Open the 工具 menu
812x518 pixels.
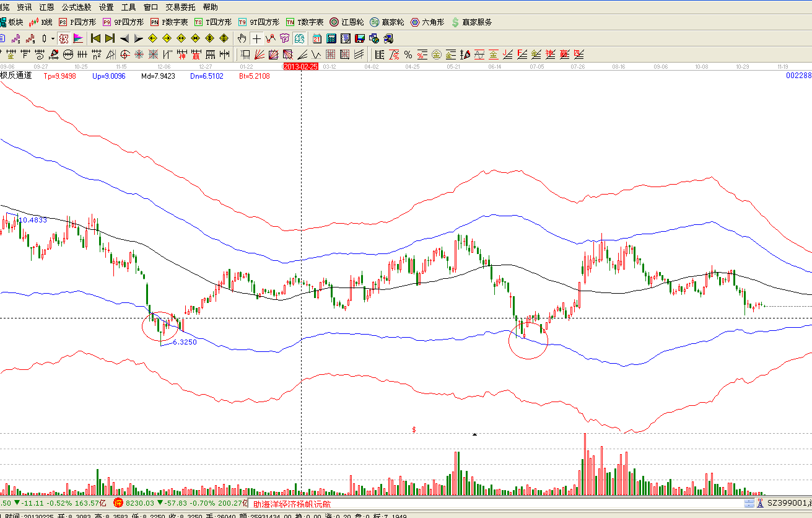[128, 7]
